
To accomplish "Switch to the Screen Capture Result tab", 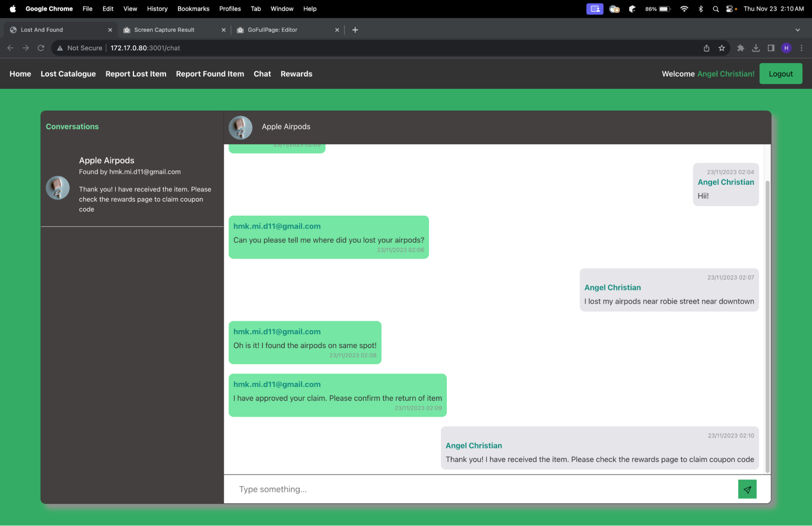I will click(165, 30).
